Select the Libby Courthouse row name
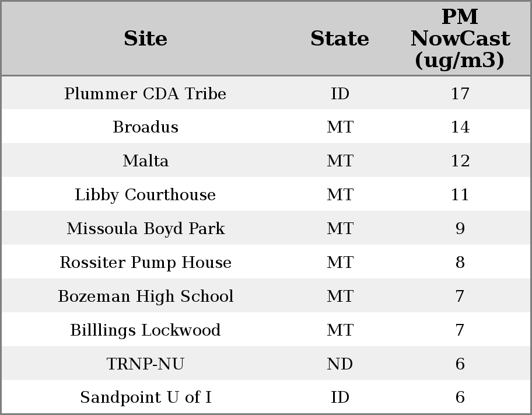 [145, 195]
